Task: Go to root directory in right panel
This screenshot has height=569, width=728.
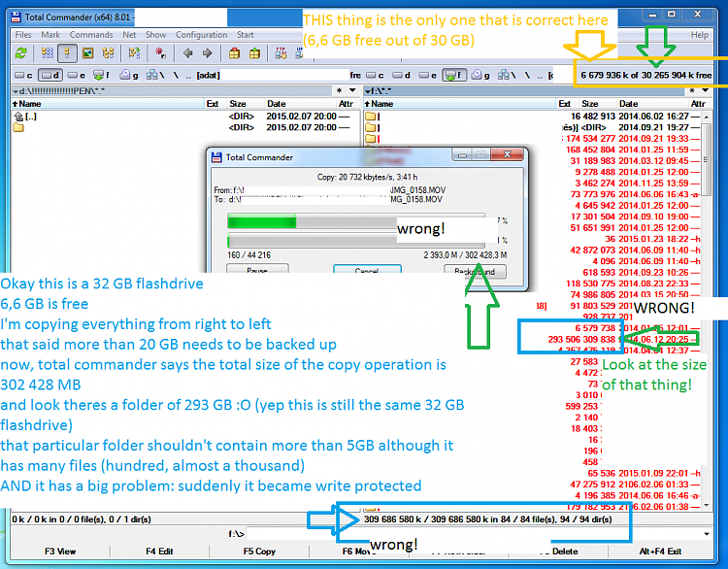Action: [x=527, y=75]
